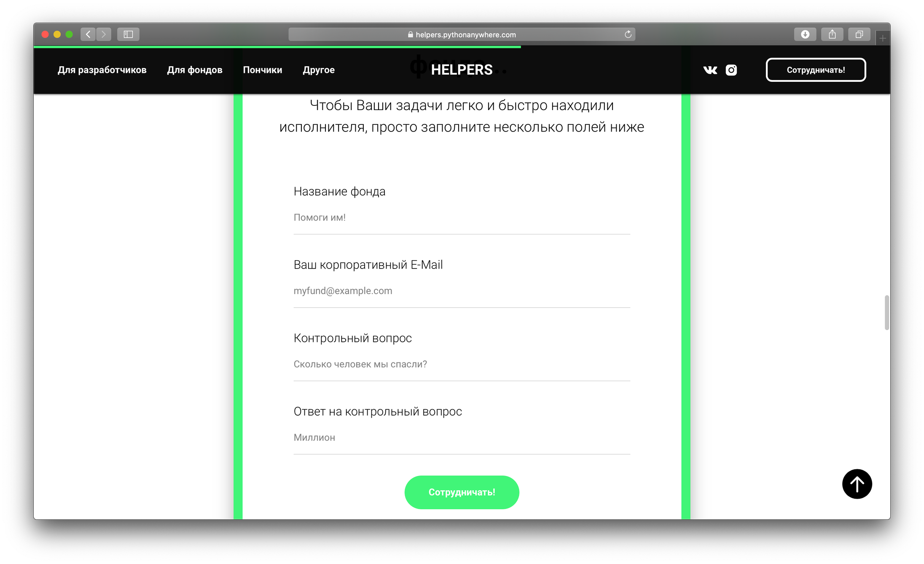Open the 'Для фондов' menu item

point(195,70)
